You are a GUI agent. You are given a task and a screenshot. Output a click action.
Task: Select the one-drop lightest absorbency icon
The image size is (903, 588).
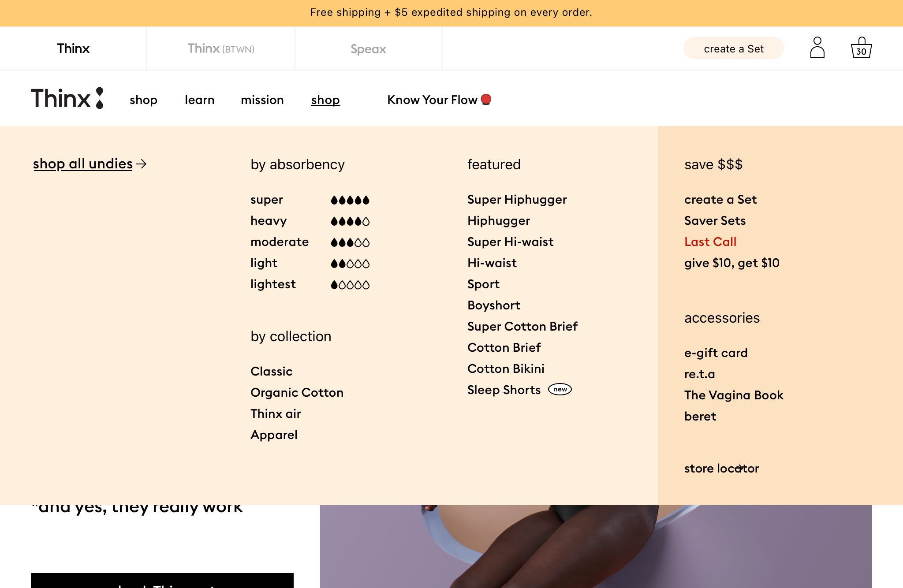coord(350,285)
